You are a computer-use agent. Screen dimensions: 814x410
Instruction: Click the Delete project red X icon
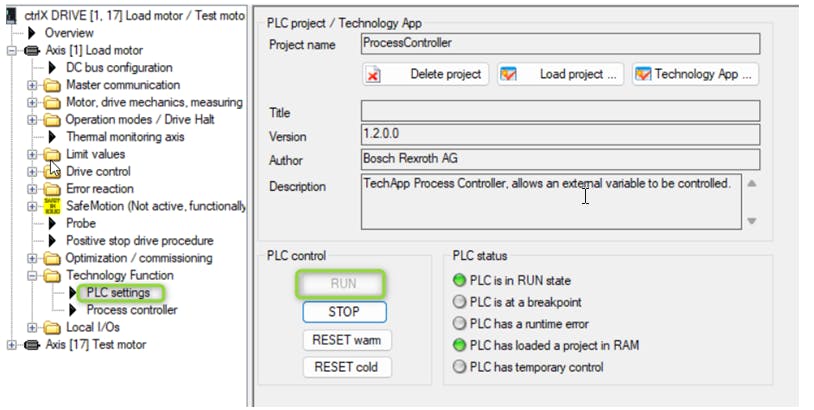pyautogui.click(x=373, y=74)
